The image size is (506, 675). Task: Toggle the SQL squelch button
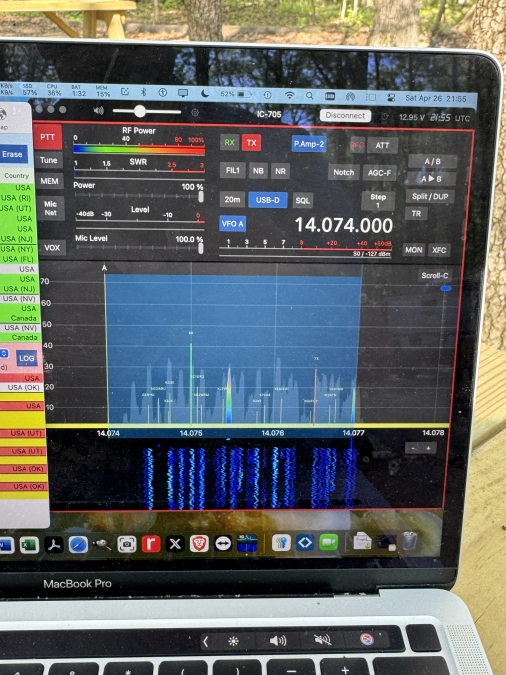pos(302,201)
